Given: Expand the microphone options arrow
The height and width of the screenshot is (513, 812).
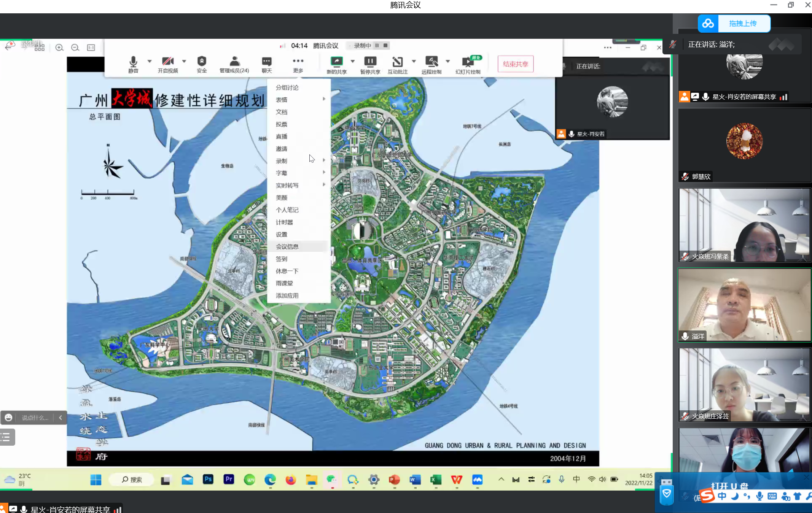Looking at the screenshot, I should point(150,61).
